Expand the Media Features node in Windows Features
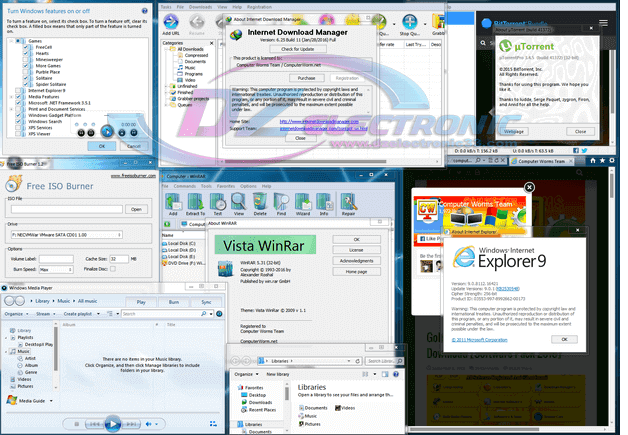 (x=11, y=97)
